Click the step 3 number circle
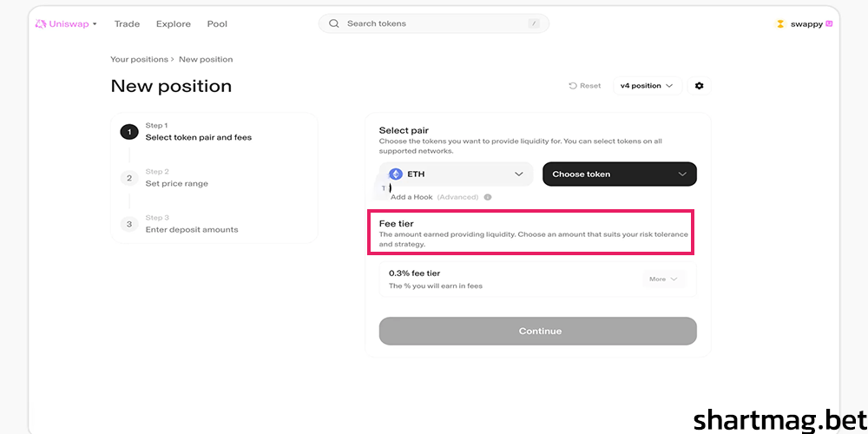 point(129,224)
